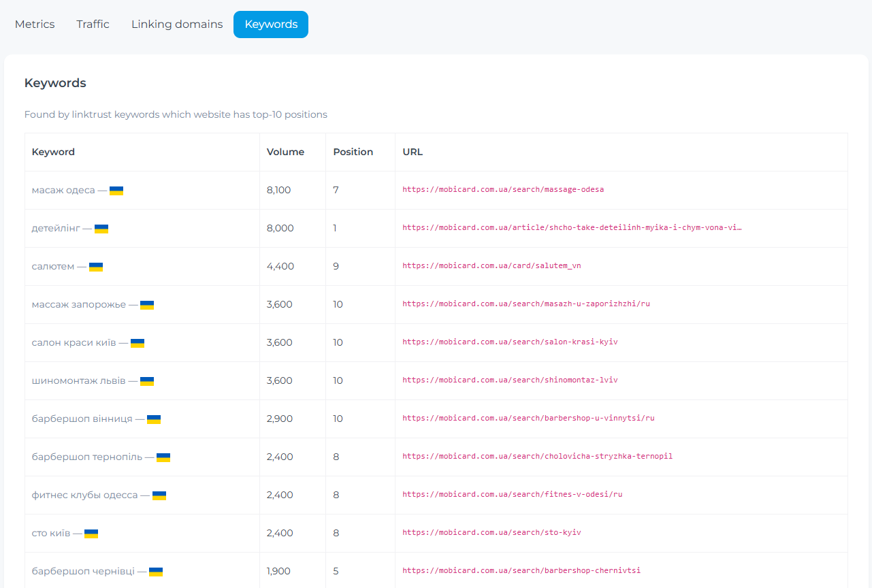Open the Linking domains tab
The height and width of the screenshot is (588, 872).
pyautogui.click(x=177, y=24)
